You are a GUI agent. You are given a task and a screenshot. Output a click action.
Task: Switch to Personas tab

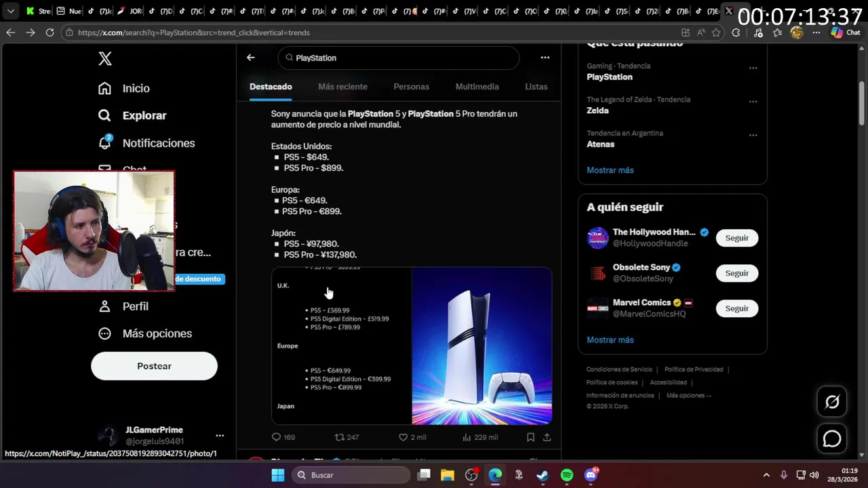tap(412, 87)
